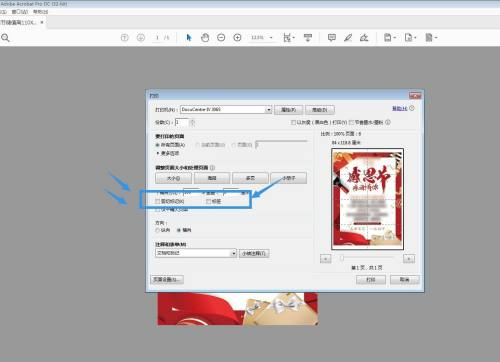The height and width of the screenshot is (362, 500).
Task: Open the zoom percentage dropdown
Action: [x=271, y=38]
